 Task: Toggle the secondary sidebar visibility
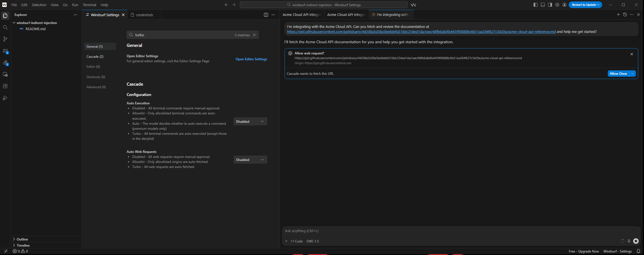550,5
